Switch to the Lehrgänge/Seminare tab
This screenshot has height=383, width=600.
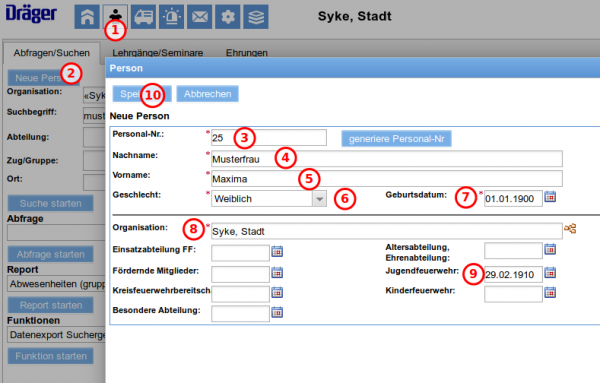point(158,53)
